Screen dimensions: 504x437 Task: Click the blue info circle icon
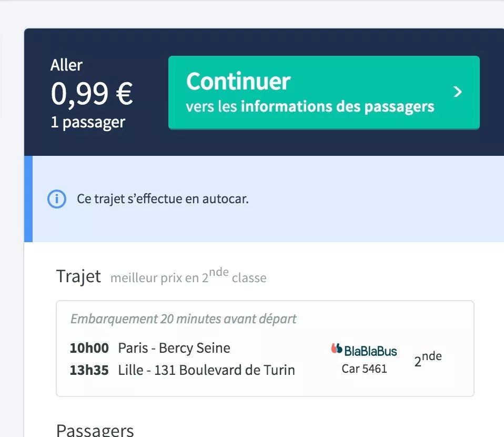point(57,199)
